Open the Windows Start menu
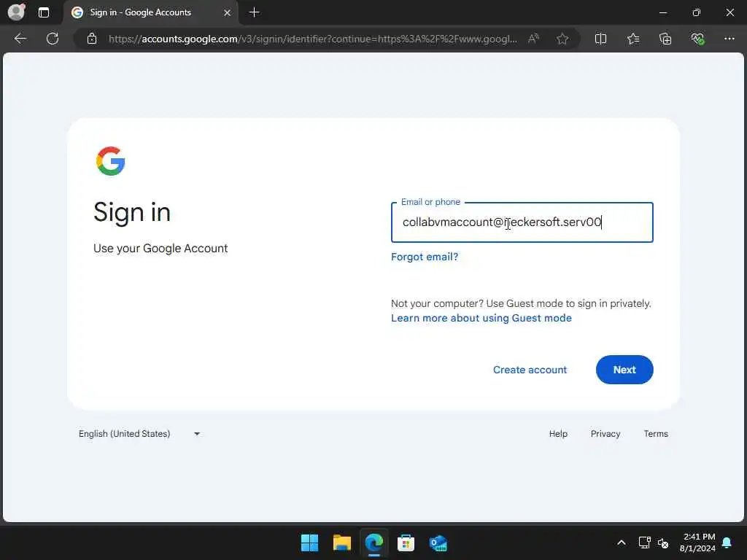Viewport: 747px width, 560px height. (x=309, y=542)
